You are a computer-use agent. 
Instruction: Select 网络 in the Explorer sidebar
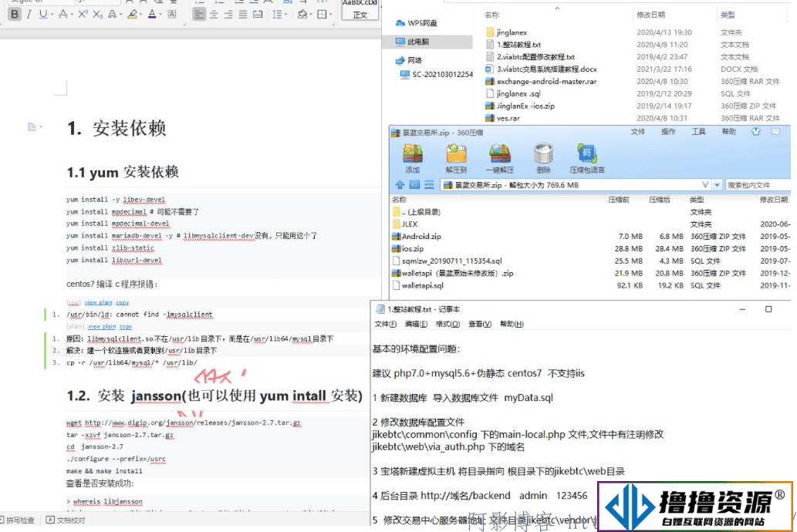[x=409, y=60]
